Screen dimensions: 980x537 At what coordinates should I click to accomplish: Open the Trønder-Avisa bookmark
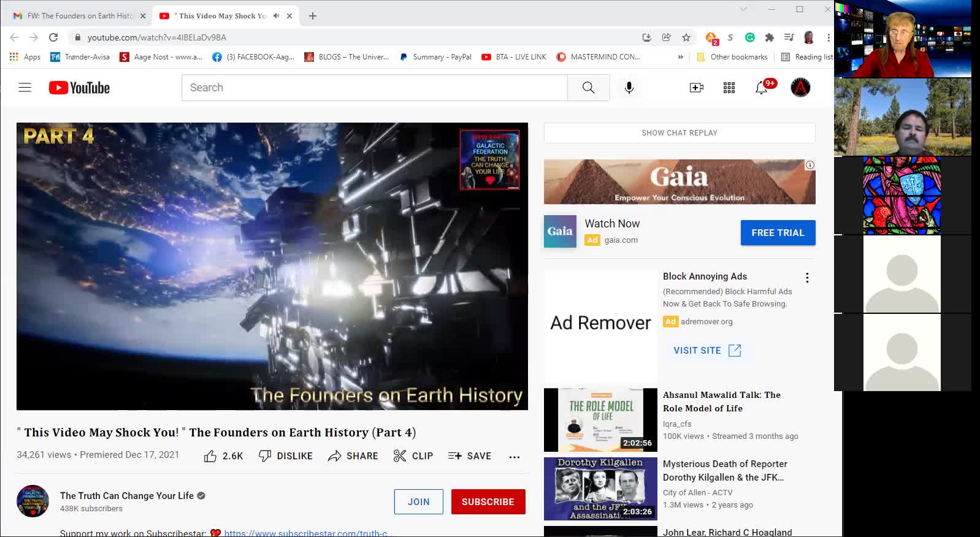(80, 57)
